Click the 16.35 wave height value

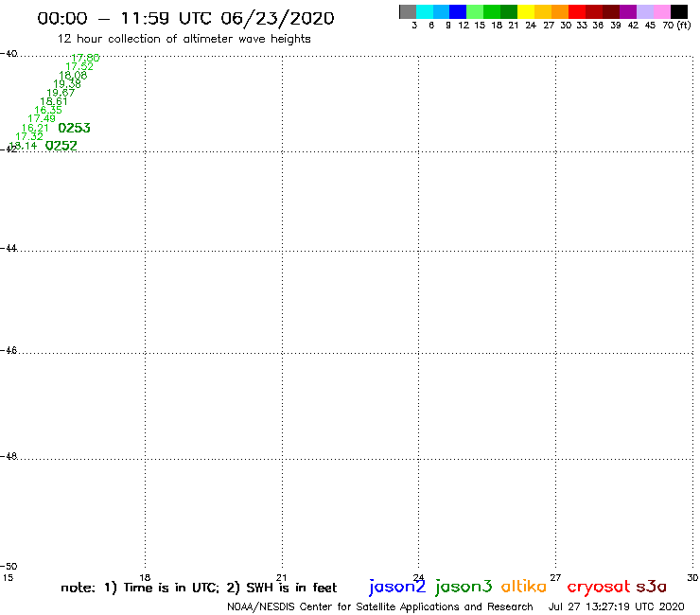pos(48,110)
